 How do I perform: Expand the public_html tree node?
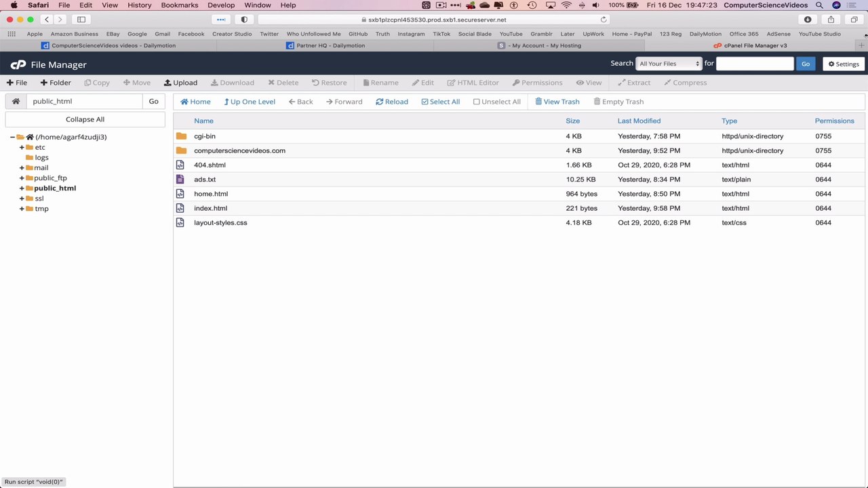[x=22, y=188]
